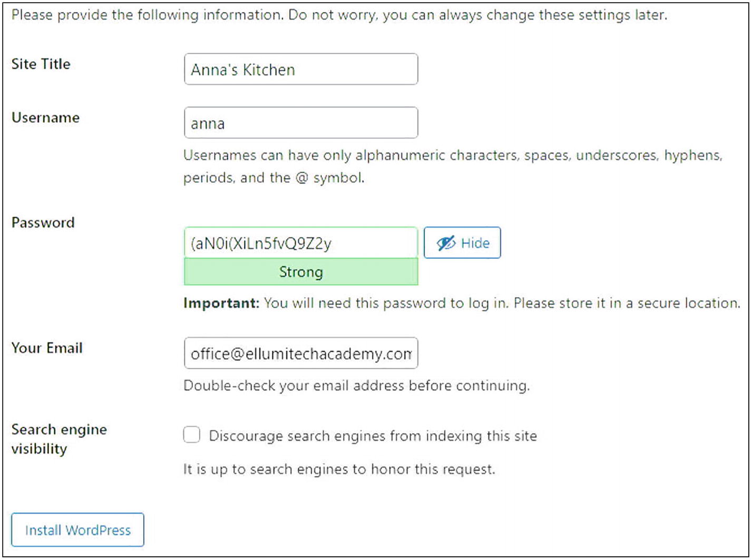Click the Your Email address field

(300, 353)
